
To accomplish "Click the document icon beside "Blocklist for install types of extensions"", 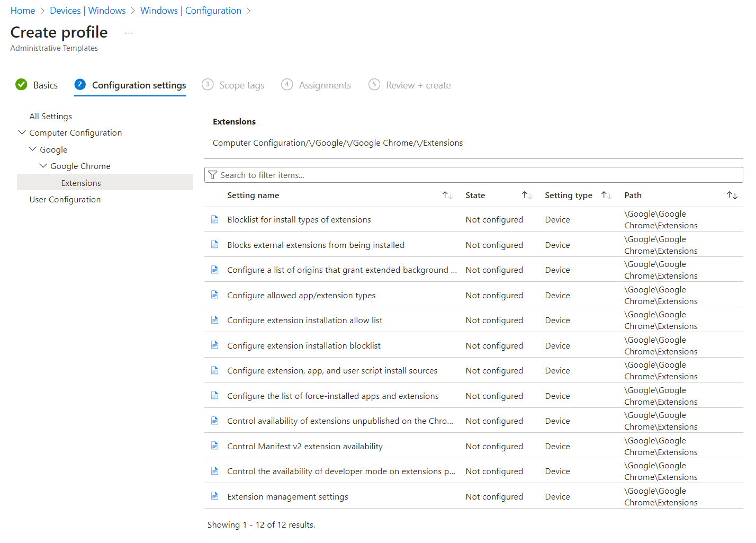I will click(x=214, y=219).
